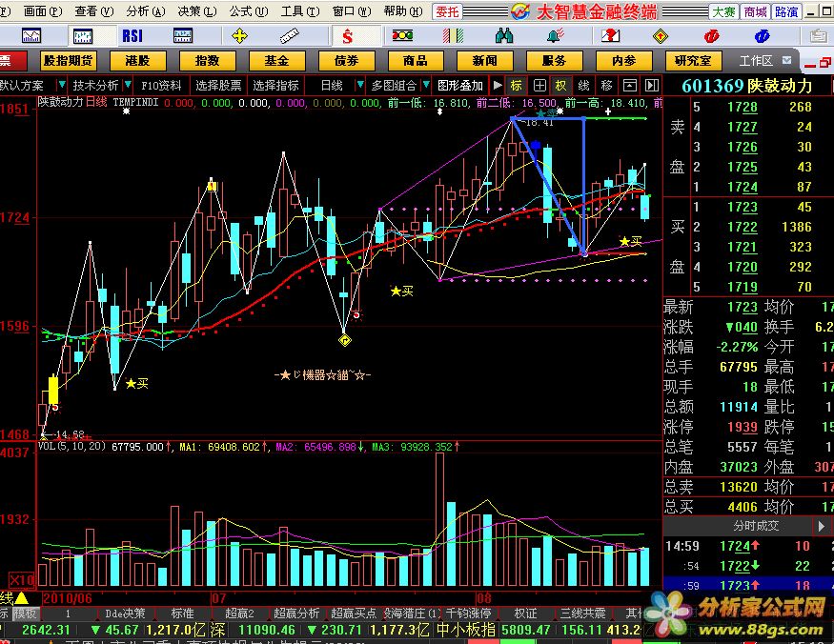Switch to 服务 tab

554,61
